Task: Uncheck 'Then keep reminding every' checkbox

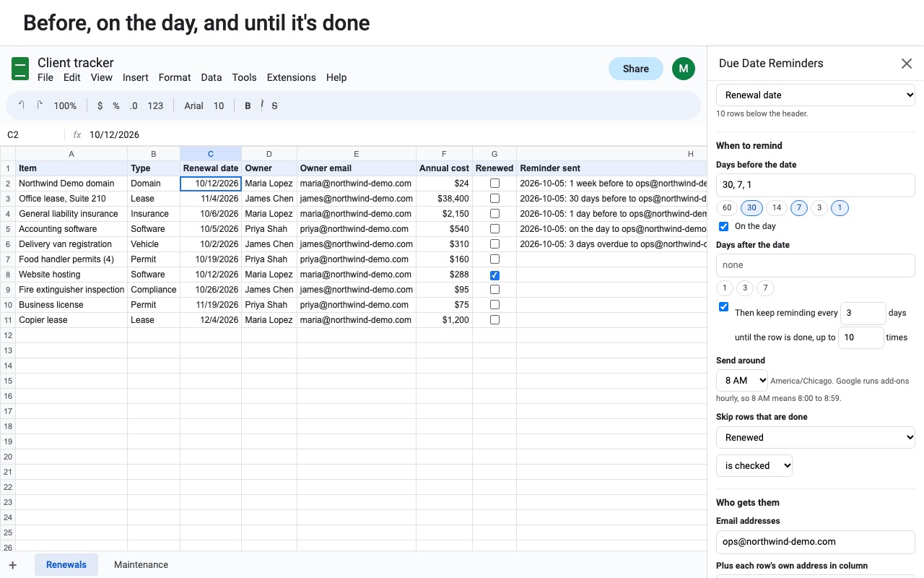Action: click(x=724, y=306)
